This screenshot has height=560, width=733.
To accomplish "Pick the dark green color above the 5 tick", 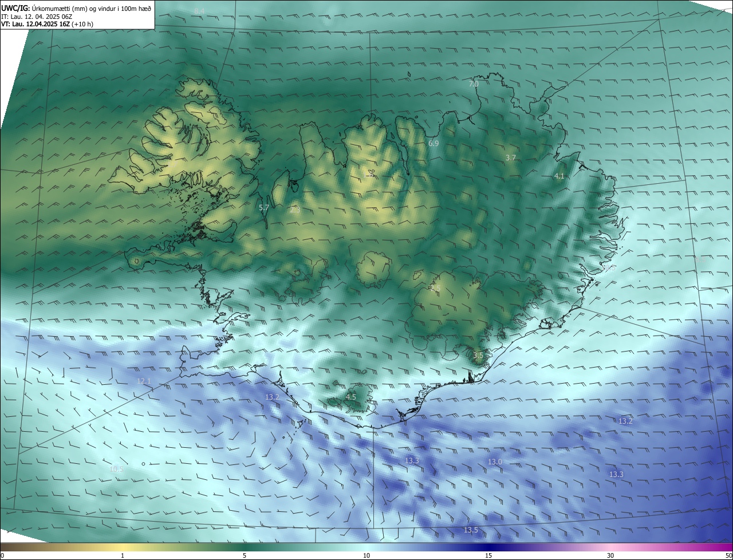I will click(x=245, y=547).
